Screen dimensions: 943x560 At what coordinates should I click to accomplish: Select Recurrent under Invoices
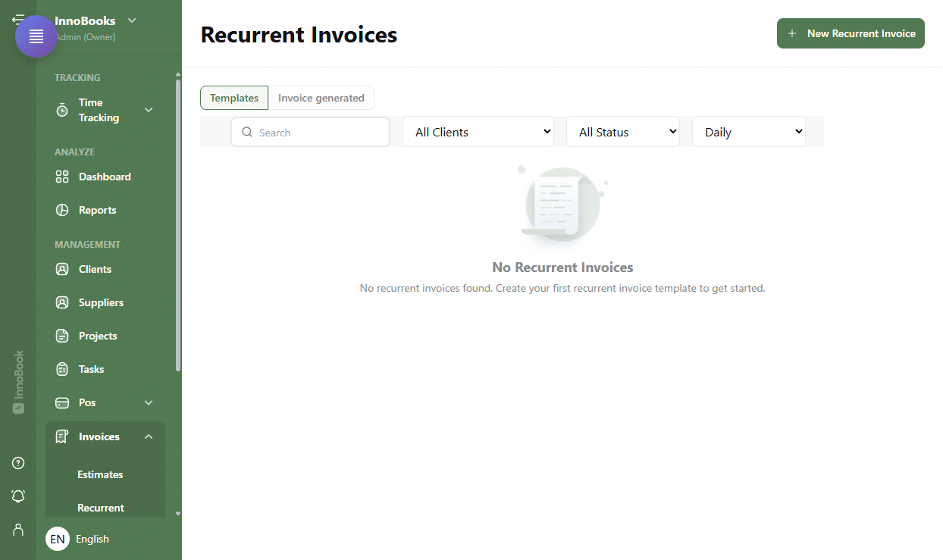(101, 508)
